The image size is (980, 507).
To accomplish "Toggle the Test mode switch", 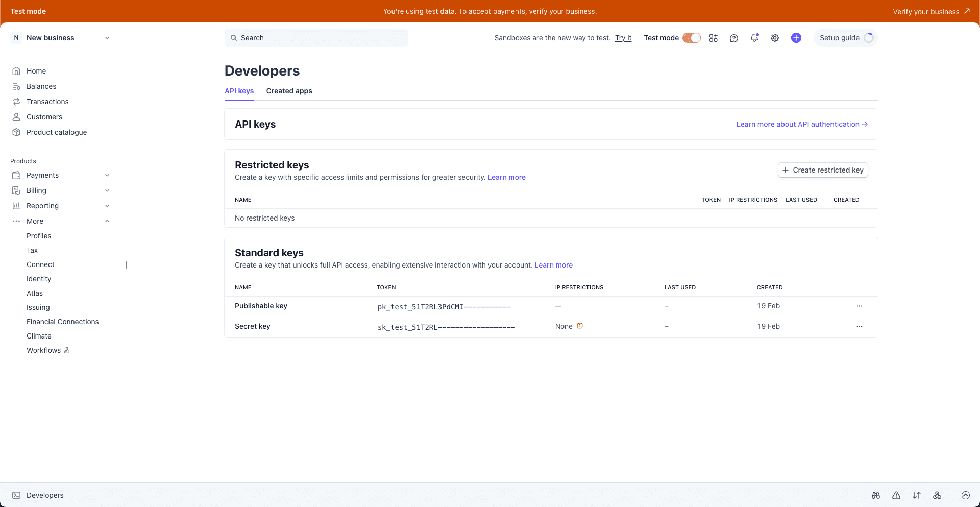I will click(691, 38).
